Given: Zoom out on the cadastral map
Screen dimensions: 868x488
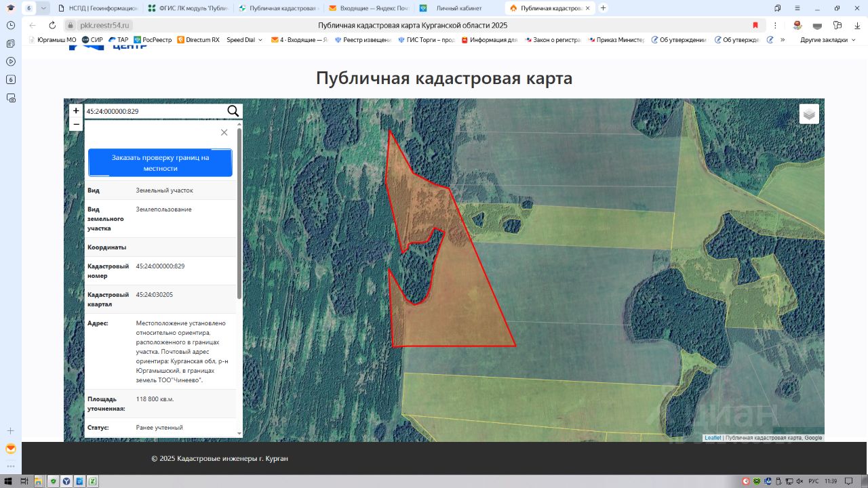Looking at the screenshot, I should click(x=76, y=124).
